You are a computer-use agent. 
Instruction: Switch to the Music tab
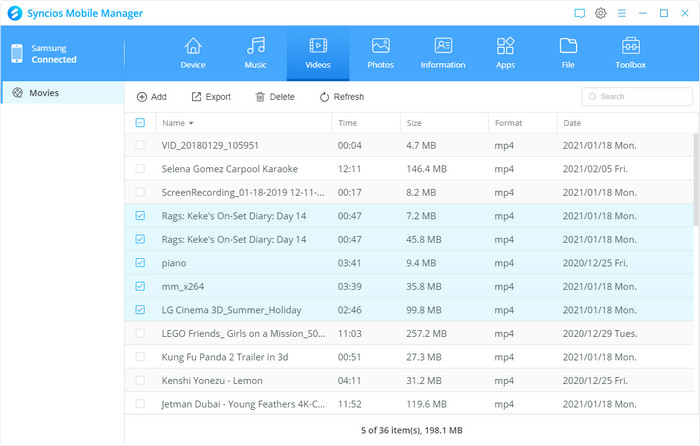[x=255, y=53]
